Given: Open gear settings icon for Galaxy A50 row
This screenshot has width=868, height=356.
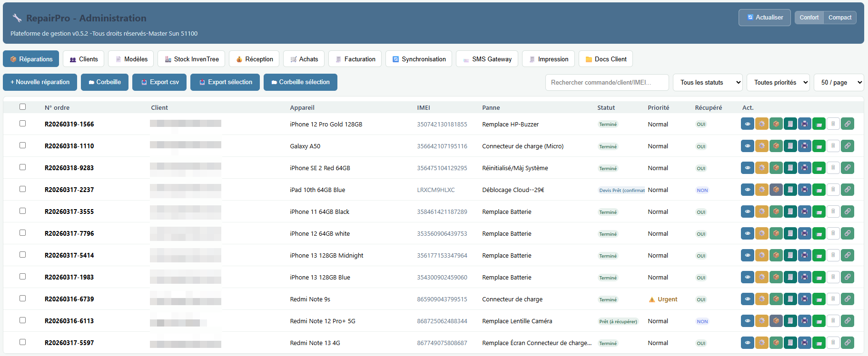Looking at the screenshot, I should coord(761,146).
